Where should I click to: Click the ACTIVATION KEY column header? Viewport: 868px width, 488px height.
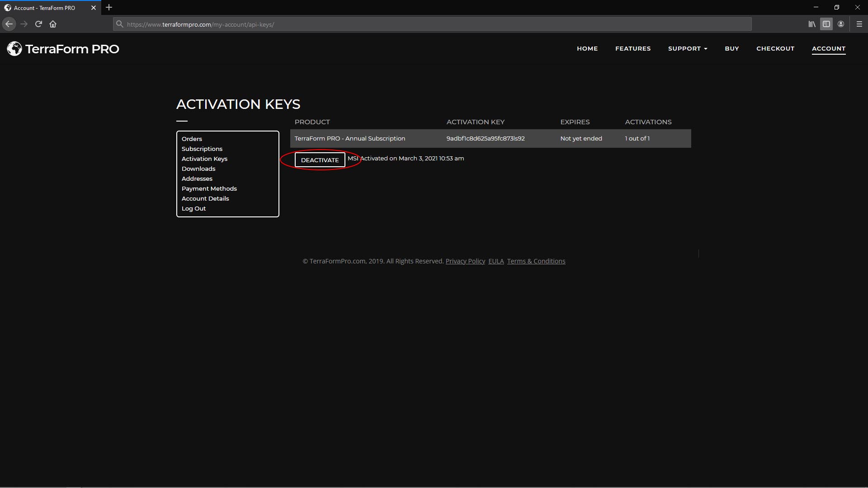click(x=476, y=122)
